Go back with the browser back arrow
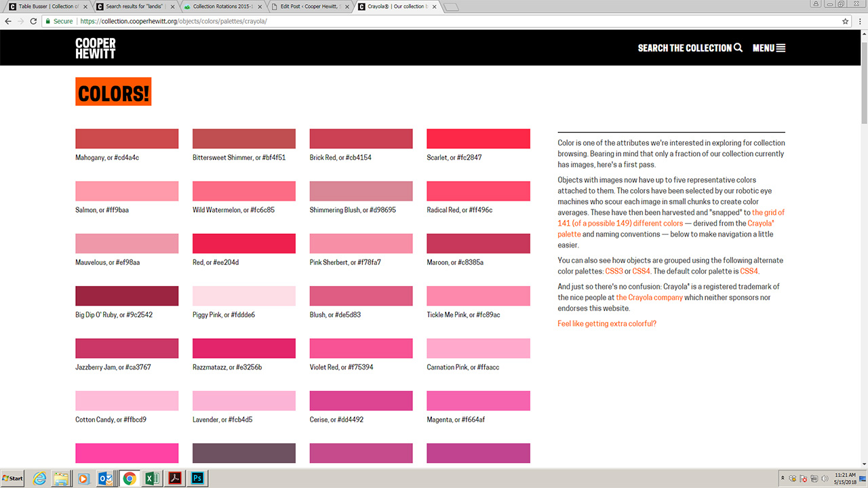The height and width of the screenshot is (488, 868). click(x=8, y=21)
